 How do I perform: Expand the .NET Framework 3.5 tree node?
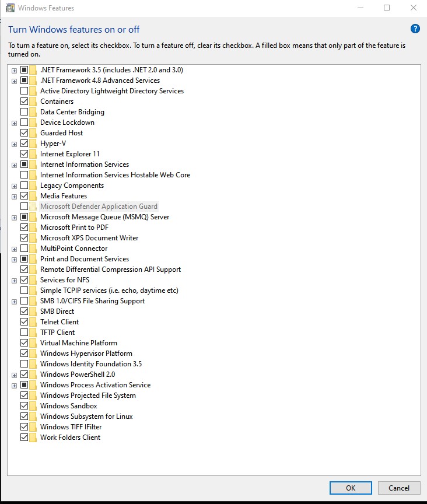click(x=14, y=70)
